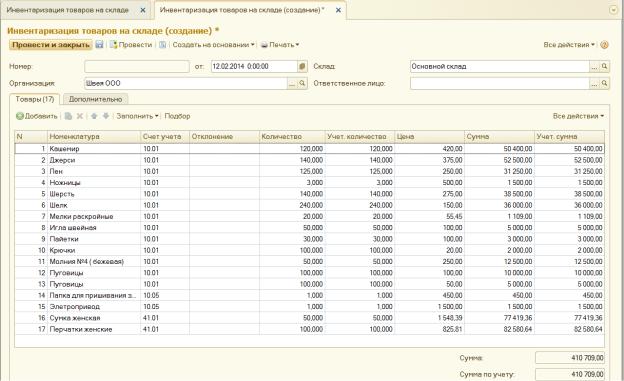This screenshot has height=381, width=624.
Task: Select the Инвентаризация товаров на складе (создание) window tab
Action: coord(242,10)
